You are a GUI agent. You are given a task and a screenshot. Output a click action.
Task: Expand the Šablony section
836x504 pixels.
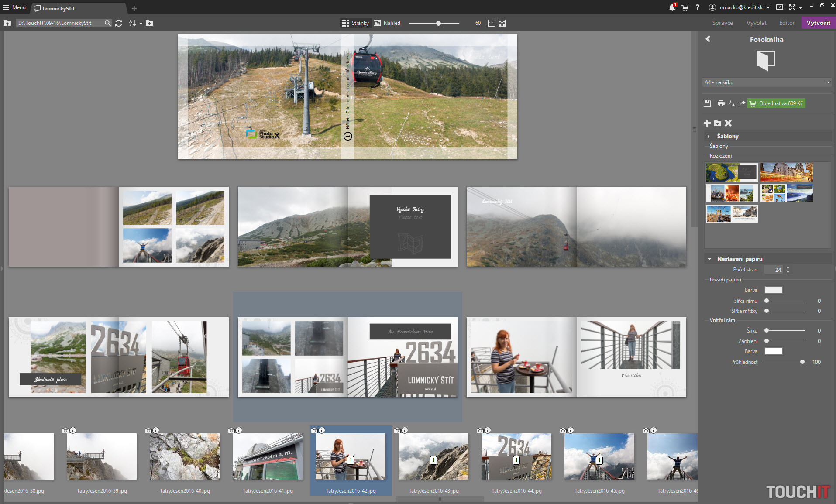point(709,137)
